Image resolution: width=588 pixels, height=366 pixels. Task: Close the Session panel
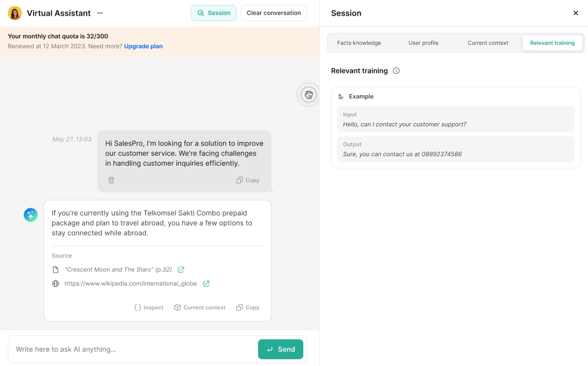pos(576,13)
